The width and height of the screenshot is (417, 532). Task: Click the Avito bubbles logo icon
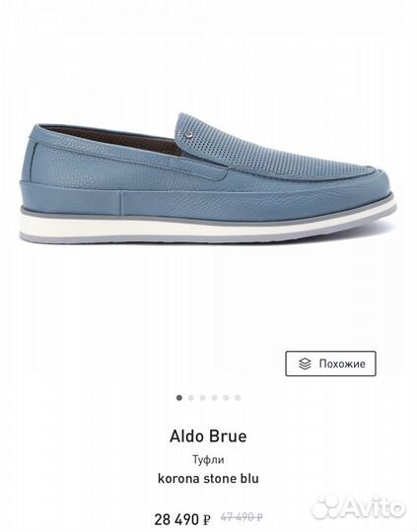coord(325,508)
